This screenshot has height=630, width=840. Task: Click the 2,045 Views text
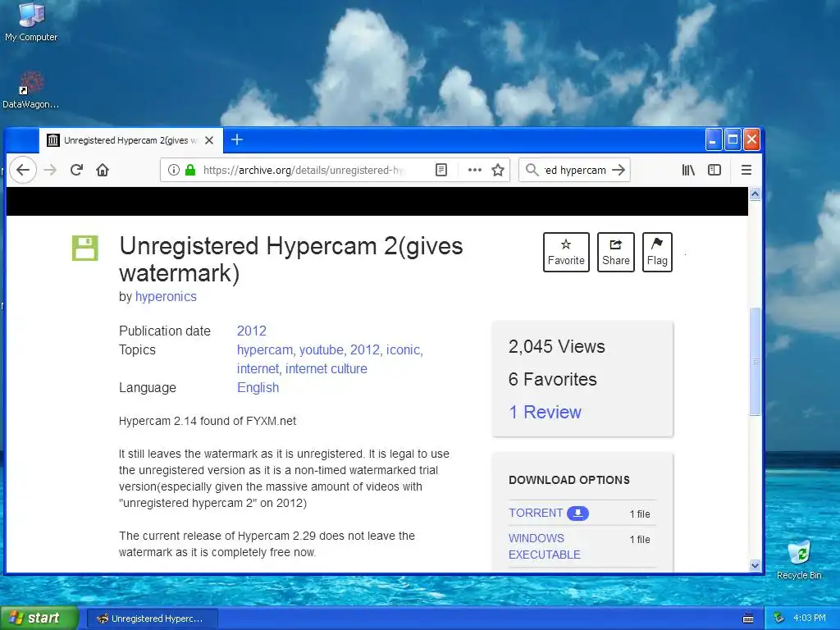pos(557,347)
